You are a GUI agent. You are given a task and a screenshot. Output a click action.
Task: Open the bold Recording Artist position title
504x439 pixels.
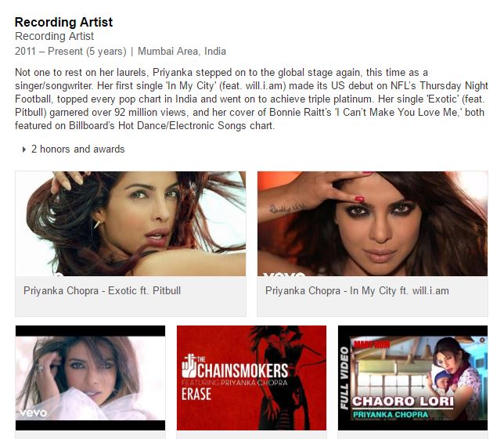click(63, 22)
